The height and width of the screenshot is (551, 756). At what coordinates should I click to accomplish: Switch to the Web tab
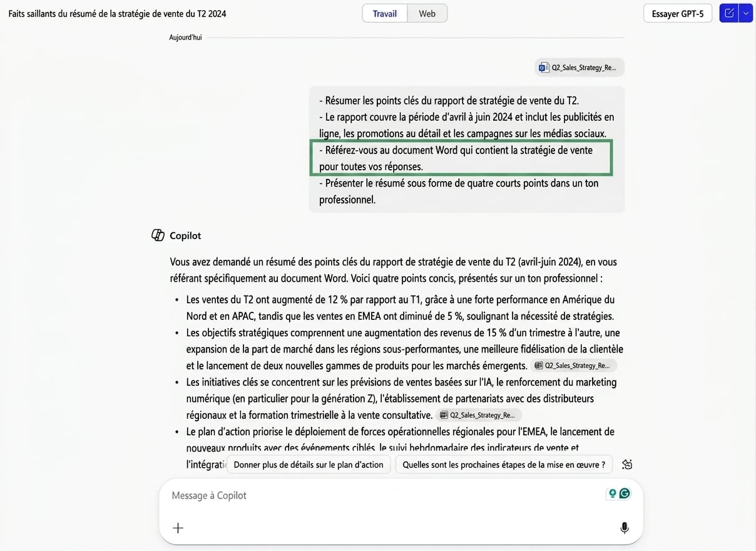click(x=427, y=13)
